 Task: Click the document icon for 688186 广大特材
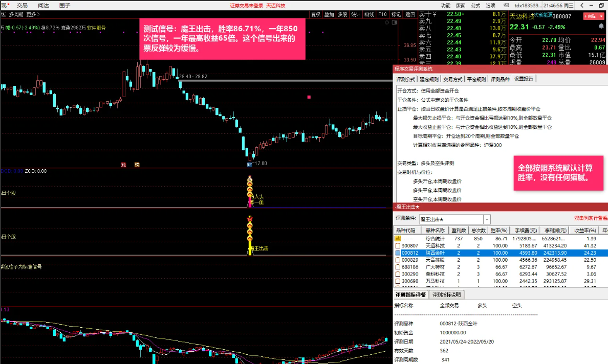397,267
